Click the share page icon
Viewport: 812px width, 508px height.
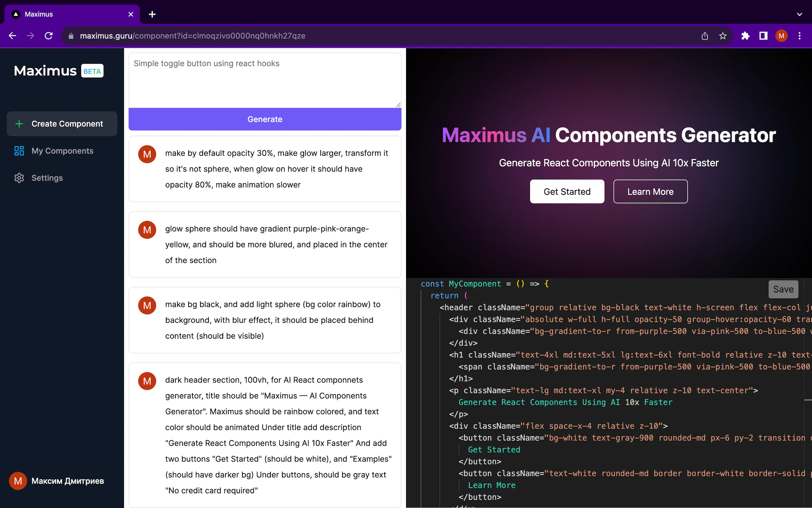point(705,36)
